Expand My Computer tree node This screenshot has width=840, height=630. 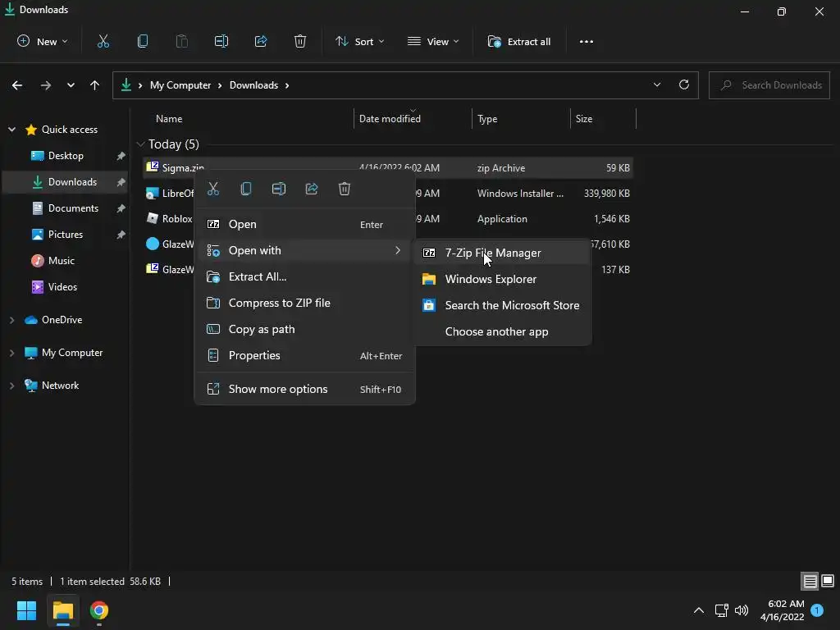[11, 353]
